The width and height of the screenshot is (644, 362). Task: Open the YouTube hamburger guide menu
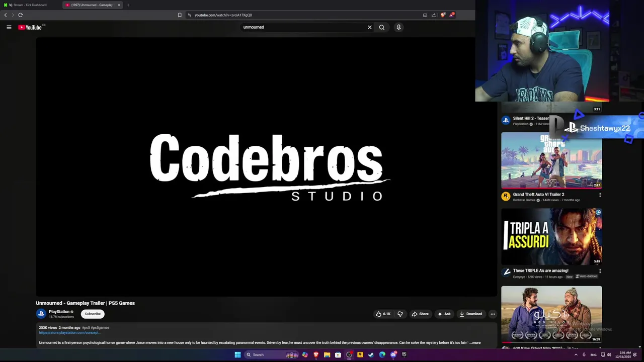[x=9, y=27]
